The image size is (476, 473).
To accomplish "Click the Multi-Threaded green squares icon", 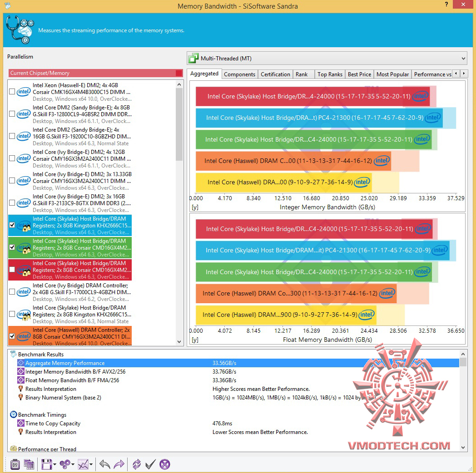I will 193,58.
